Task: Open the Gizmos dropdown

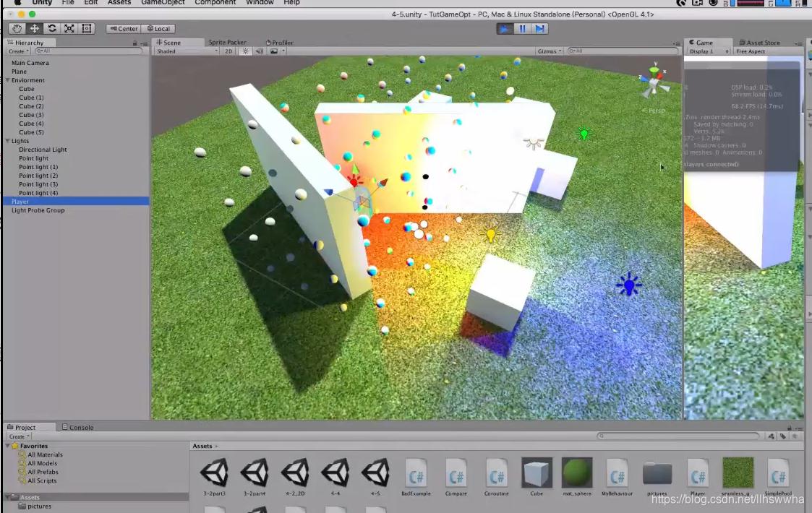Action: pos(549,51)
